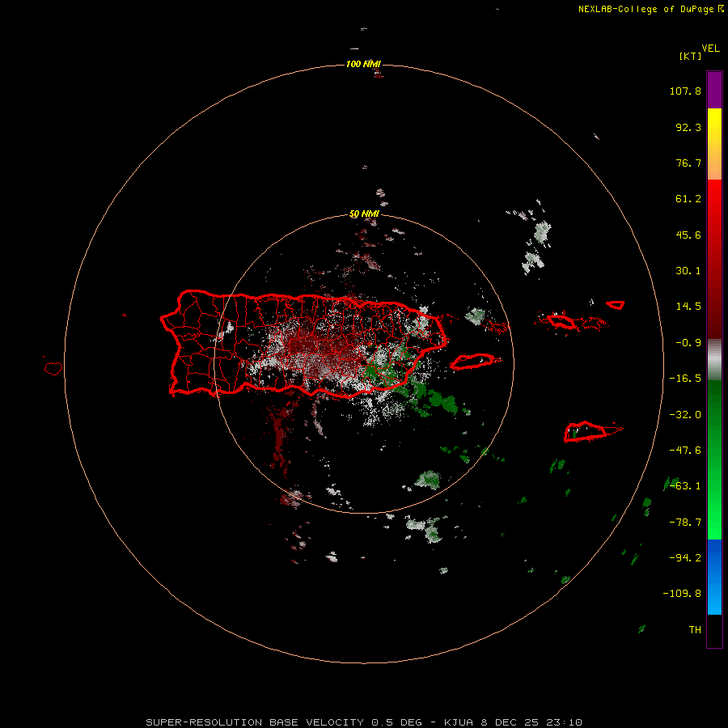This screenshot has height=728, width=728.
Task: Click the St. Croix island outline in the southeast
Action: coord(592,431)
